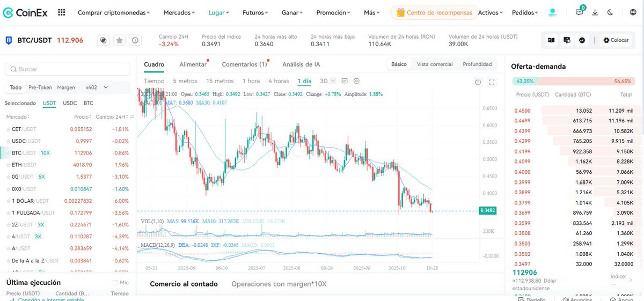Click order book price 0.4500
The height and width of the screenshot is (301, 644).
[x=522, y=111]
